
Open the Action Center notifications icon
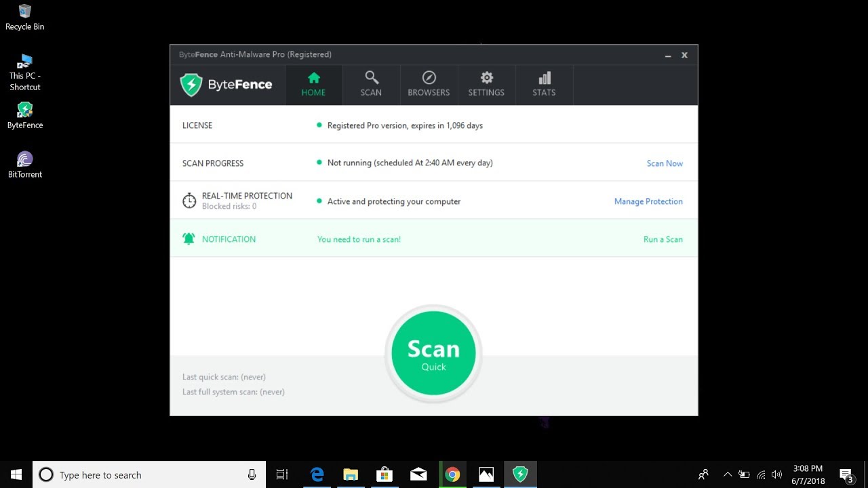pos(846,475)
